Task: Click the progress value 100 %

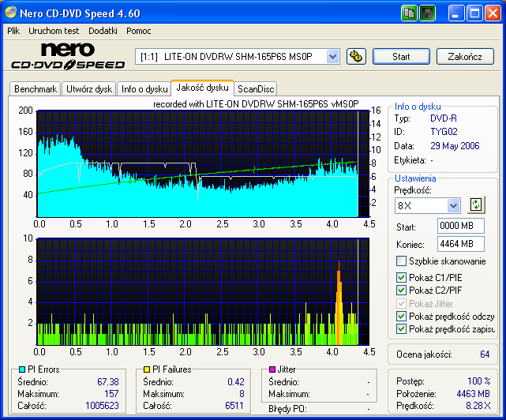Action: (479, 381)
